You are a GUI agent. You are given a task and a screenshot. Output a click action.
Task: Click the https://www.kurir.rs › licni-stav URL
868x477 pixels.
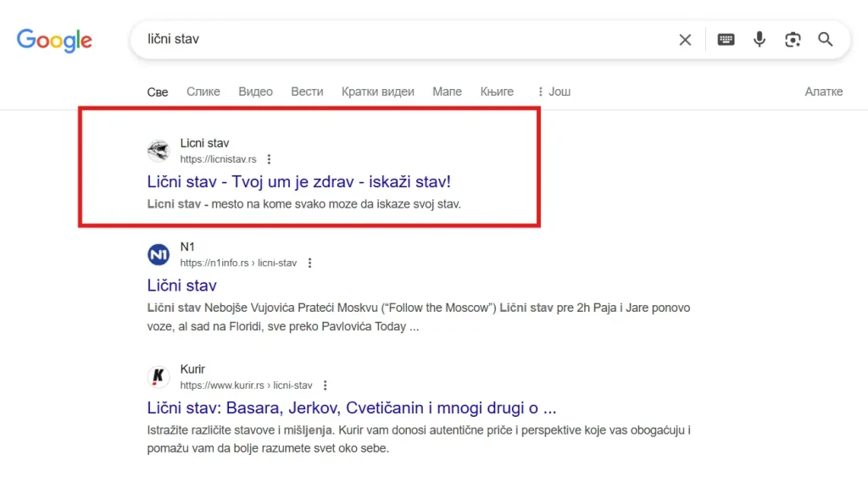click(247, 385)
